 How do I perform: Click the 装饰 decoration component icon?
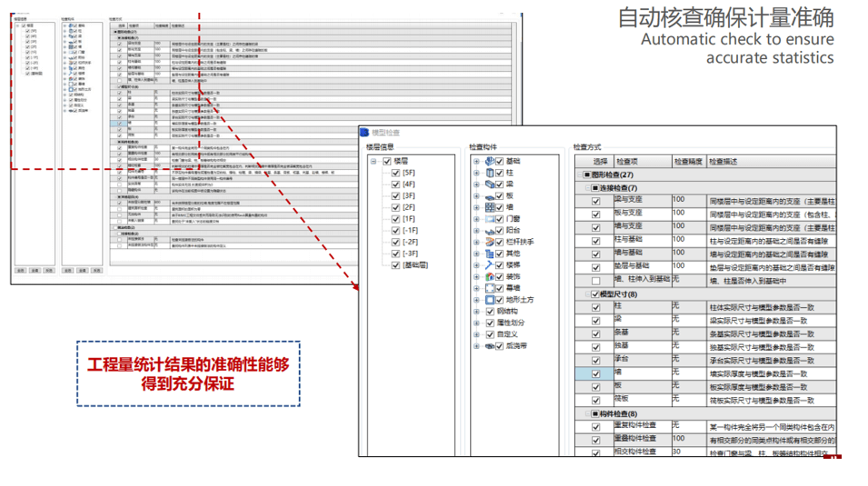pyautogui.click(x=489, y=276)
